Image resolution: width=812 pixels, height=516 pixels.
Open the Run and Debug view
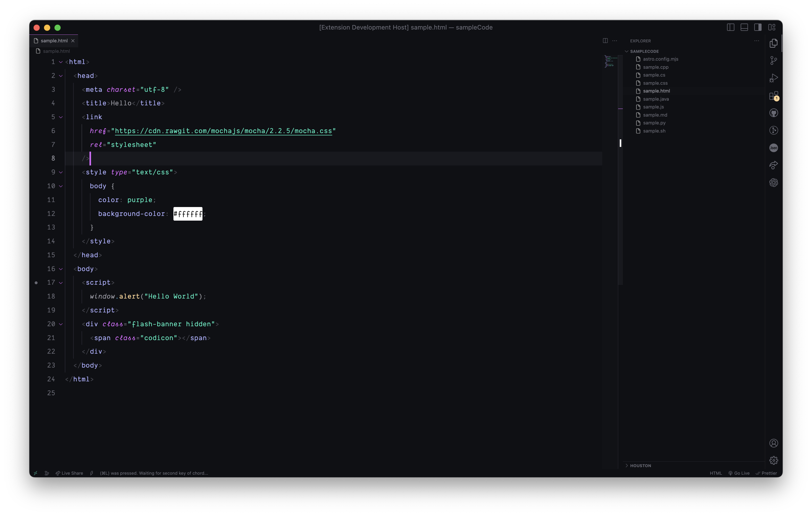click(x=774, y=78)
